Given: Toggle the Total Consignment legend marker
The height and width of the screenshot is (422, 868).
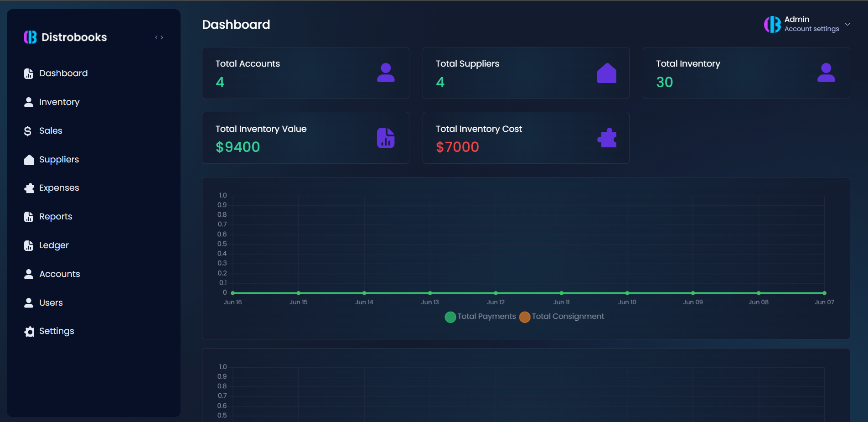Looking at the screenshot, I should point(524,317).
